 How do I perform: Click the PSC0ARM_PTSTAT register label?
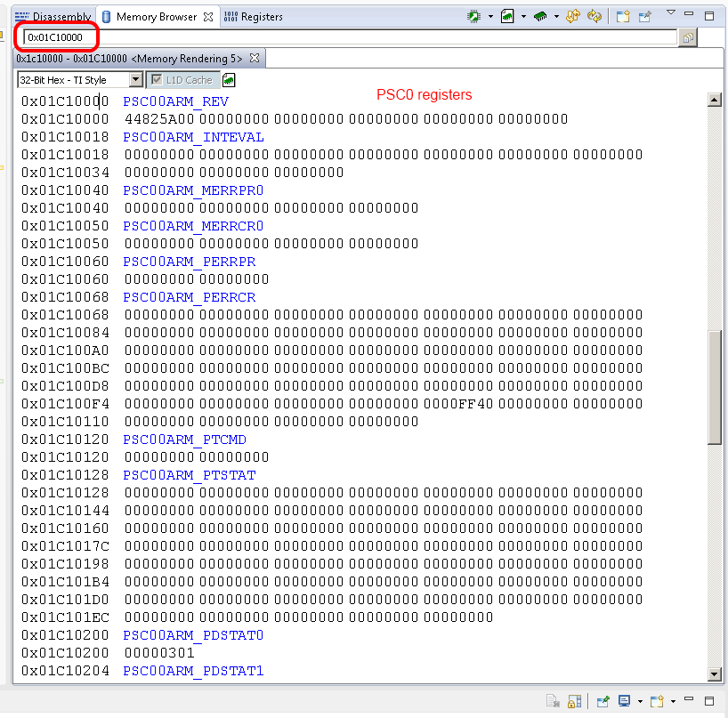(x=189, y=475)
